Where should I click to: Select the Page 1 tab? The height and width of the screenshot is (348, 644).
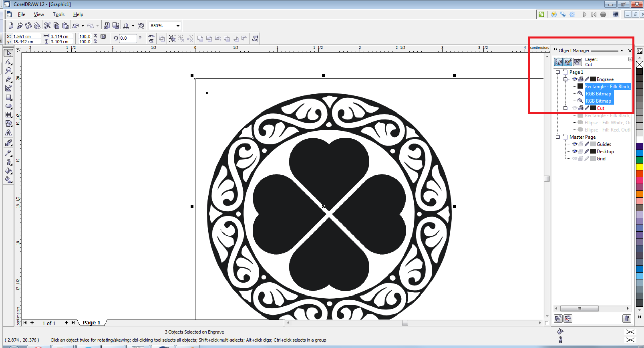(x=91, y=322)
